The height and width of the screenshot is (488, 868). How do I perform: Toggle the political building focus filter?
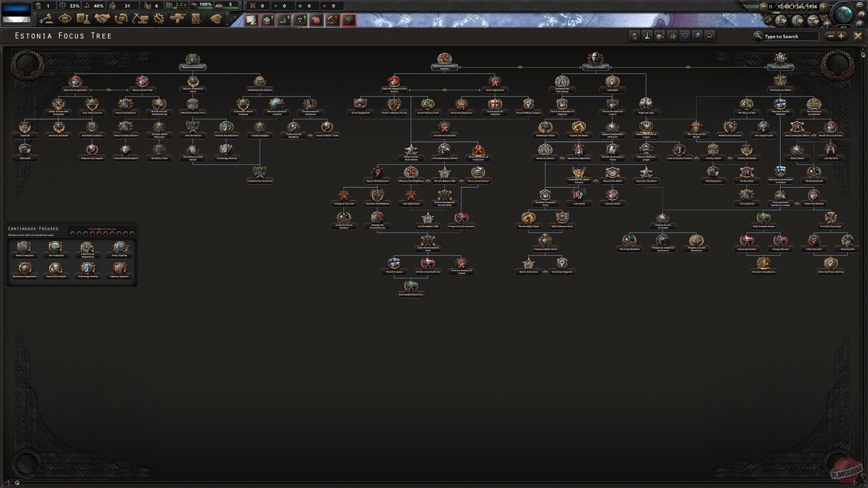pos(635,36)
